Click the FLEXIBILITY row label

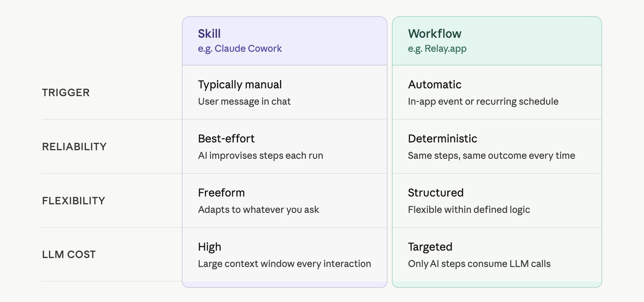pos(73,201)
